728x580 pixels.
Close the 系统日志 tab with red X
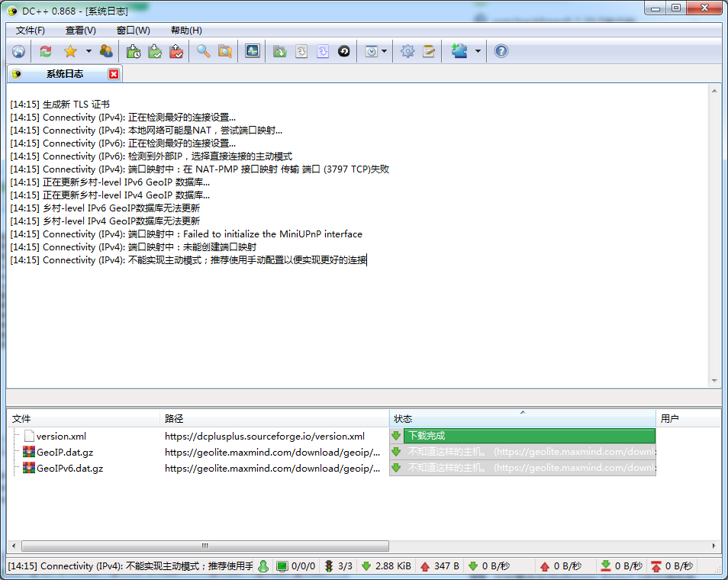tap(114, 74)
